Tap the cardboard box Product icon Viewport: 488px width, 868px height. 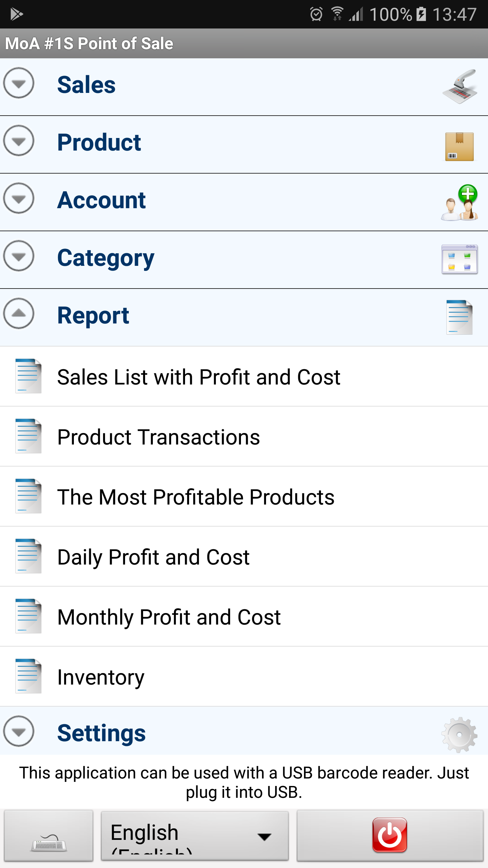click(460, 146)
